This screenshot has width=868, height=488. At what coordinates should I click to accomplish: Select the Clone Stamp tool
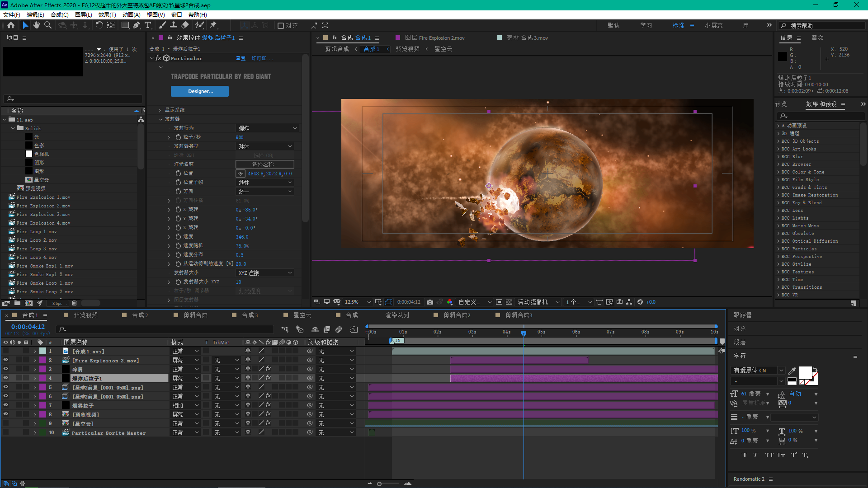click(x=174, y=25)
